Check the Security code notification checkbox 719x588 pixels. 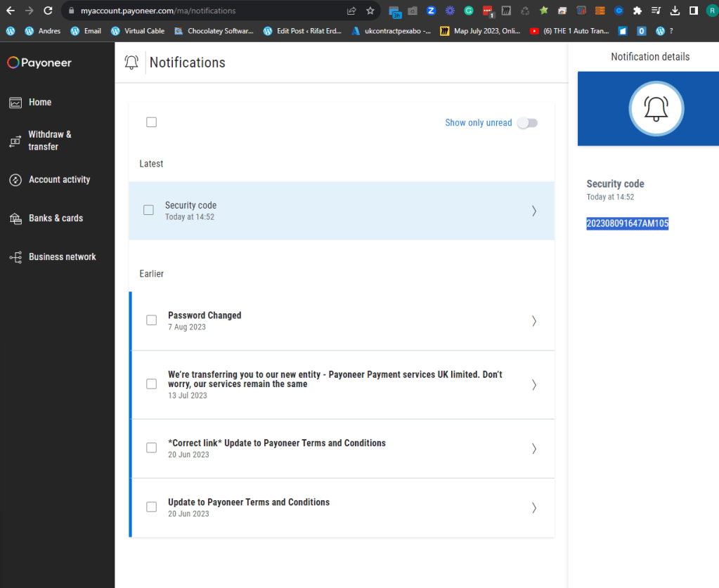coord(148,210)
